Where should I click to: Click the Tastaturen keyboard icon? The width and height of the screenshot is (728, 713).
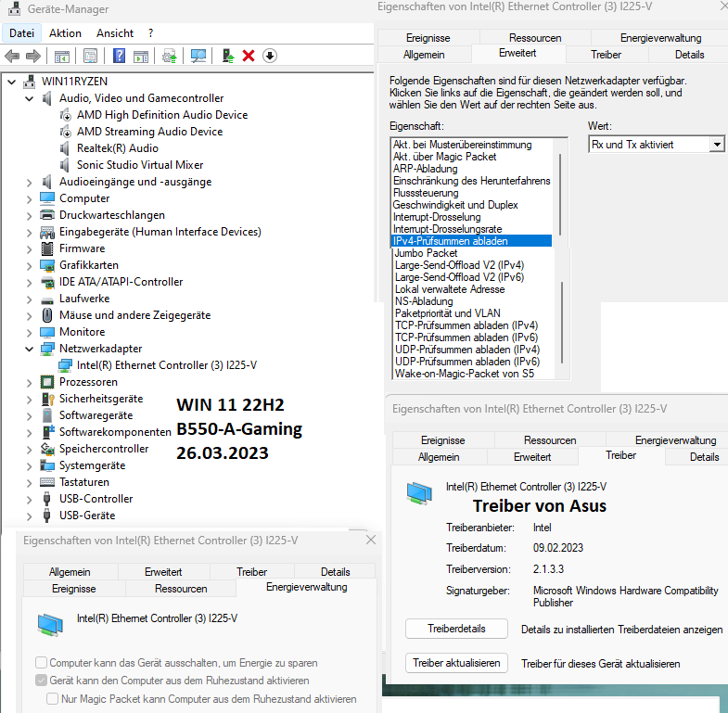pyautogui.click(x=47, y=482)
